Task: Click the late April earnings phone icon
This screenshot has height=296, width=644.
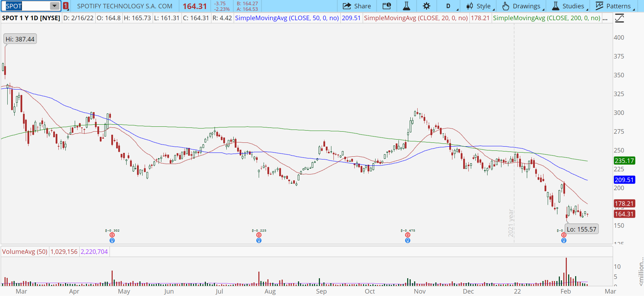Action: click(112, 235)
